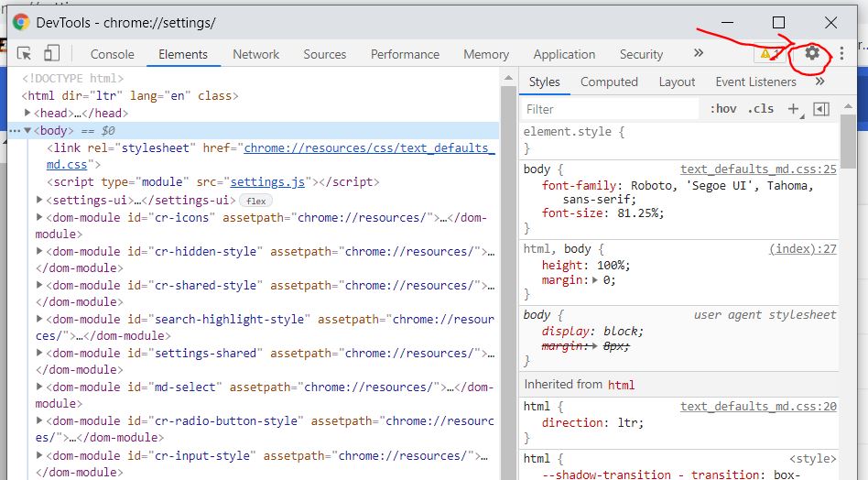
Task: Toggle element state with :hov
Action: pyautogui.click(x=723, y=108)
